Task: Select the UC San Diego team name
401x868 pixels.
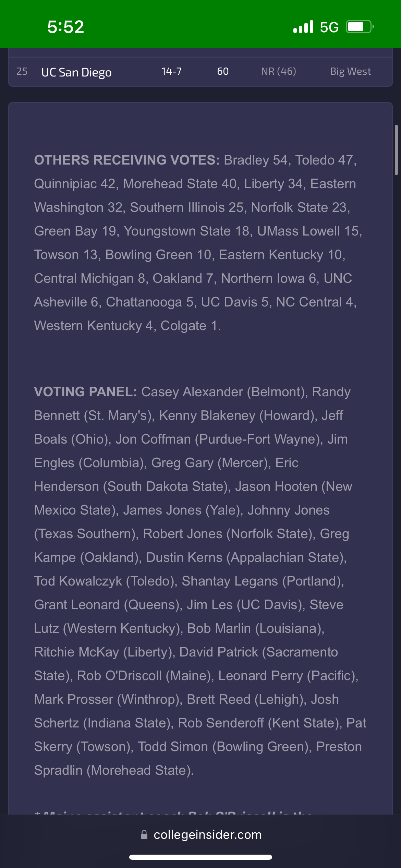Action: [76, 72]
